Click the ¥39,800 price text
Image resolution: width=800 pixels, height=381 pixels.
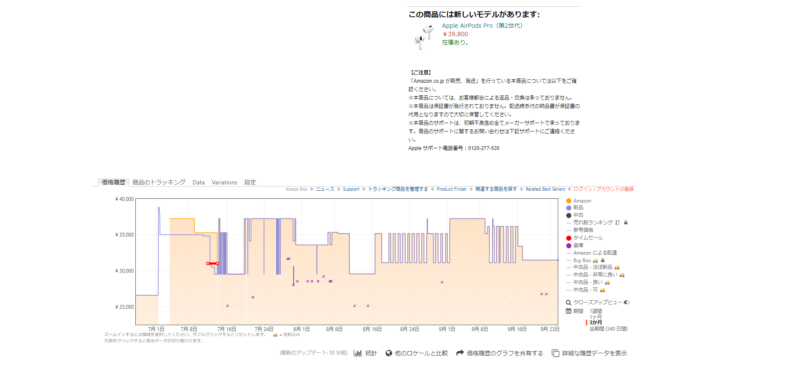pyautogui.click(x=455, y=34)
